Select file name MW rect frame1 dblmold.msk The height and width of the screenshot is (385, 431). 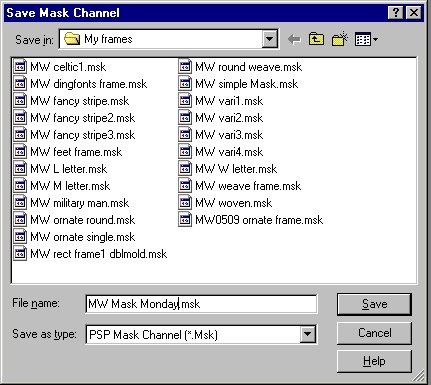click(98, 254)
